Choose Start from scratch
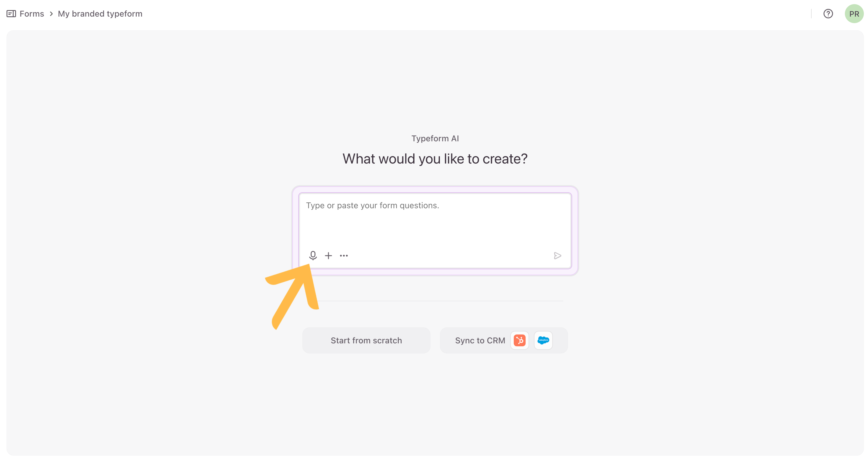 366,340
